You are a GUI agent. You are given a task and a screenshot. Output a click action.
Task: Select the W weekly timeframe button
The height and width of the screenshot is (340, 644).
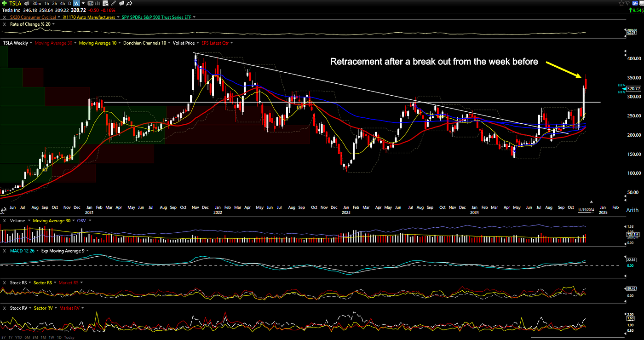[76, 3]
